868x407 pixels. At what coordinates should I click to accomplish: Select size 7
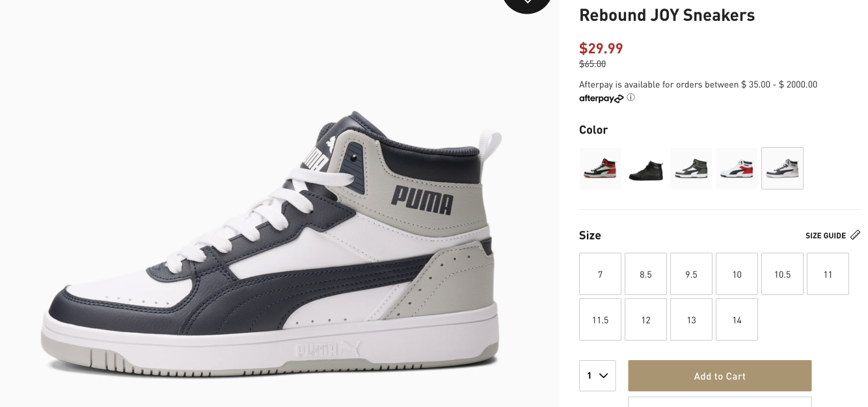(600, 274)
